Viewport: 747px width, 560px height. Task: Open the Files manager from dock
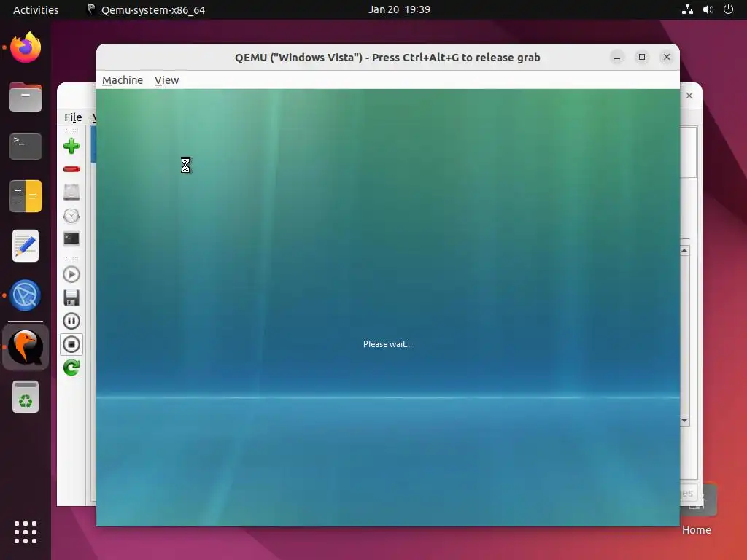pyautogui.click(x=26, y=97)
